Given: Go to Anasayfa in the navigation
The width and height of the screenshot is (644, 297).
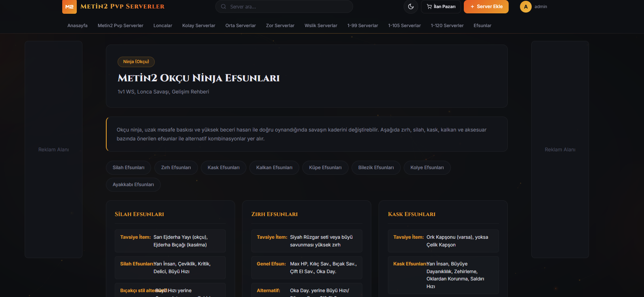Looking at the screenshot, I should (x=77, y=25).
